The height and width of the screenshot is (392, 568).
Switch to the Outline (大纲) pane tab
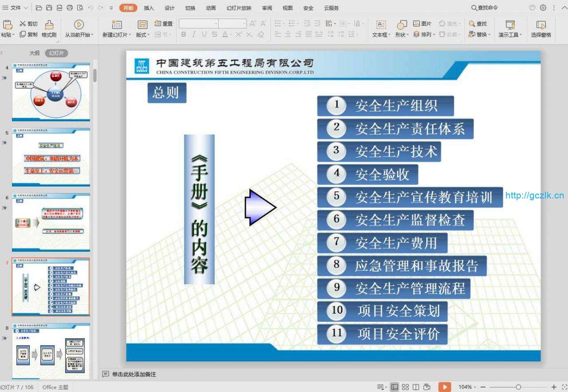(x=35, y=53)
